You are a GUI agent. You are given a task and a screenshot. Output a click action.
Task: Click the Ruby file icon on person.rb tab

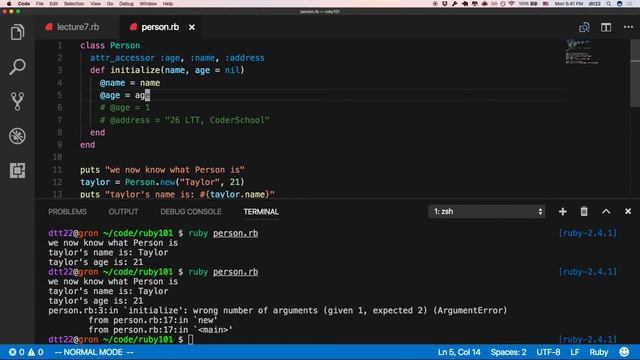pyautogui.click(x=133, y=27)
